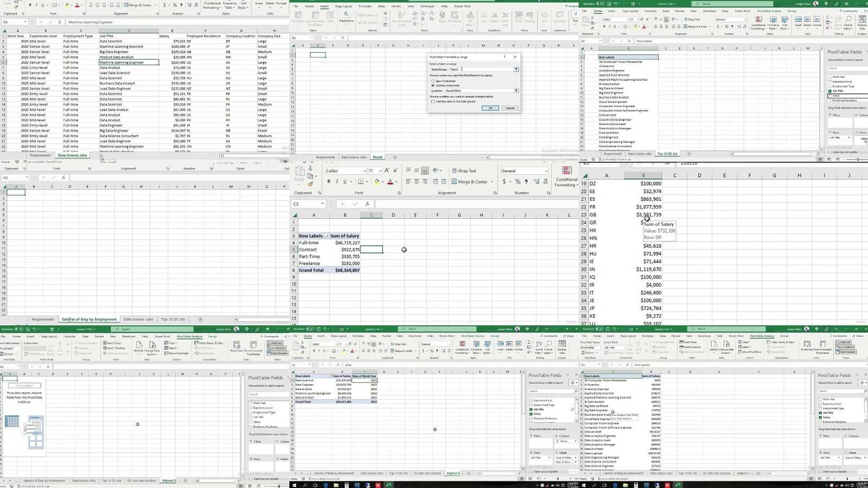868x488 pixels.
Task: Click the Bold button beside the Calibri font box
Action: pyautogui.click(x=329, y=182)
